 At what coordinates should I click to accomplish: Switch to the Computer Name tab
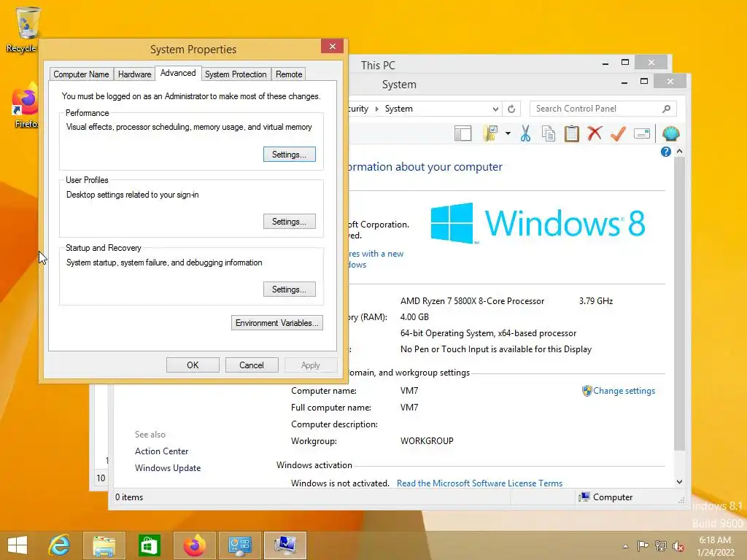[x=81, y=74]
